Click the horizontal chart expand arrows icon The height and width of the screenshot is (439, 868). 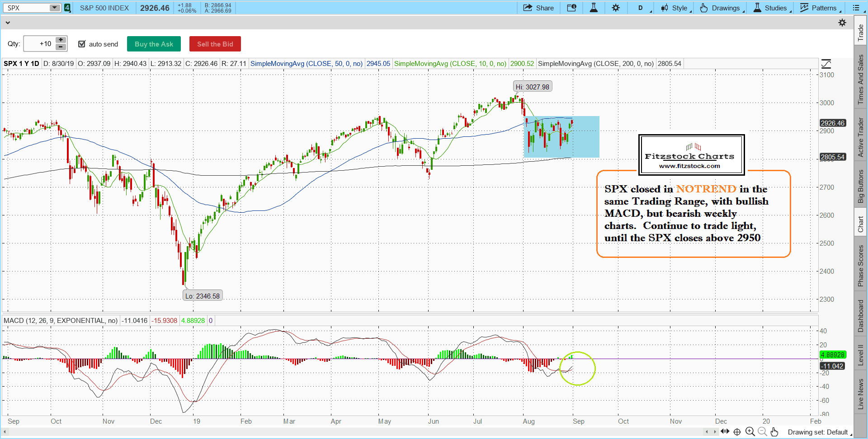[x=725, y=432]
